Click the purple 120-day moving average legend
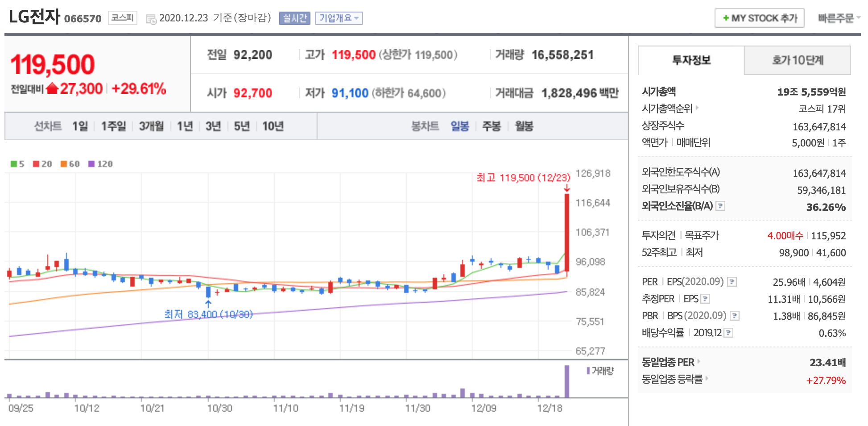Viewport: 868px width, 426px height. pyautogui.click(x=100, y=164)
